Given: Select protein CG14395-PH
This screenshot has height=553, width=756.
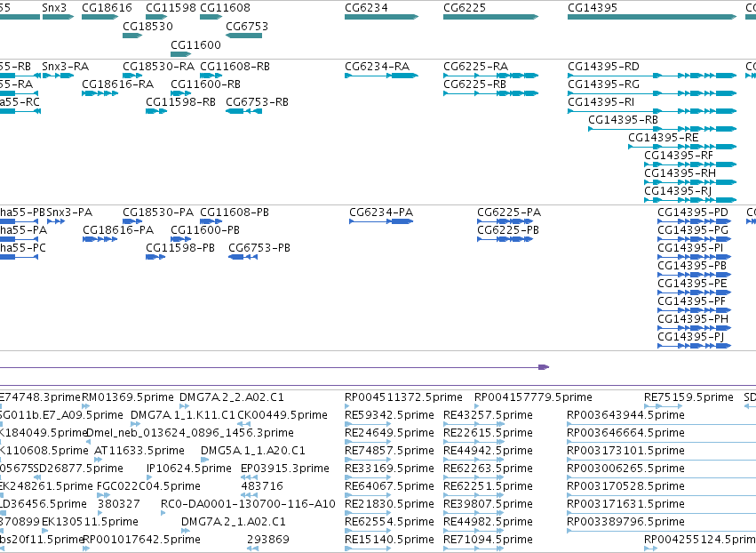Looking at the screenshot, I should point(695,328).
